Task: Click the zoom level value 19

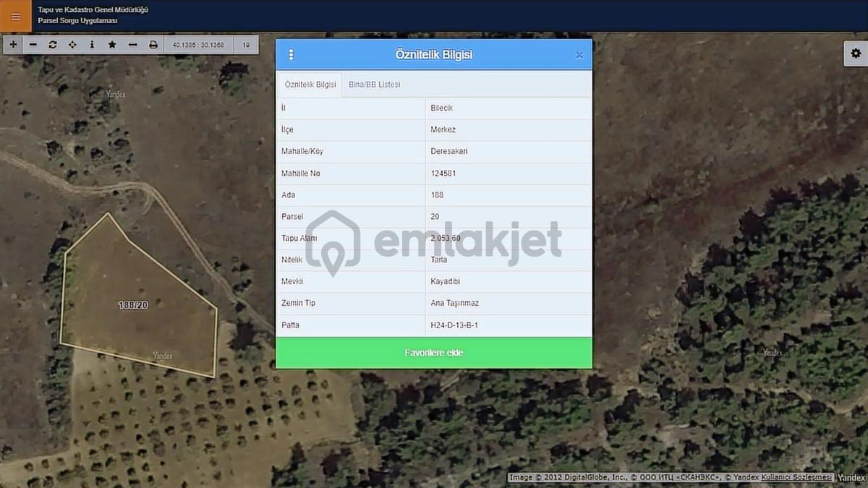Action: (x=246, y=45)
